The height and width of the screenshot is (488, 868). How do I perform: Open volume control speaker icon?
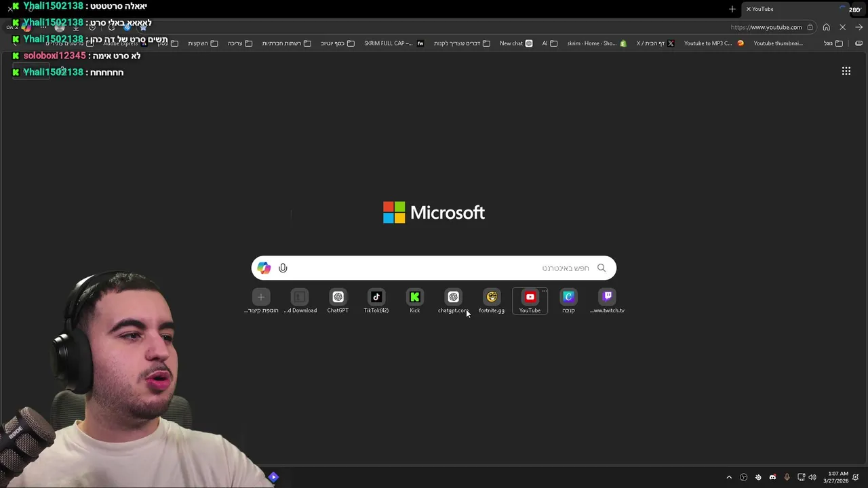pyautogui.click(x=812, y=477)
